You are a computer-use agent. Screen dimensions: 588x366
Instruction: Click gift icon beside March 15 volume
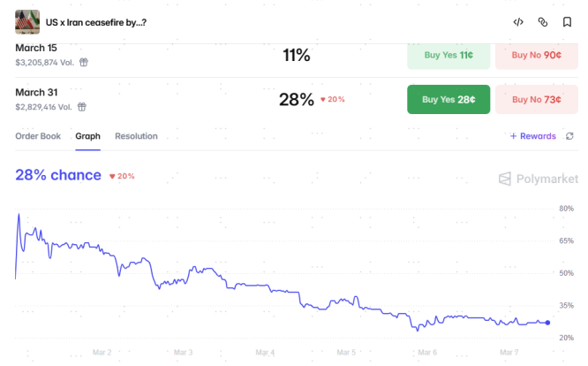pos(84,63)
